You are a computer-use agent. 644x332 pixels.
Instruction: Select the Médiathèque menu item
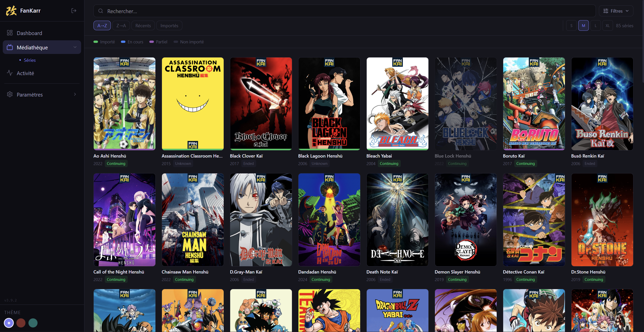point(42,47)
